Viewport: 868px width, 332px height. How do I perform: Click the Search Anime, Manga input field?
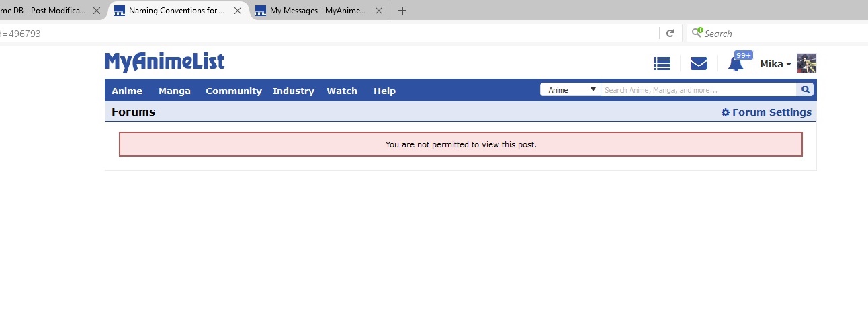pyautogui.click(x=697, y=90)
